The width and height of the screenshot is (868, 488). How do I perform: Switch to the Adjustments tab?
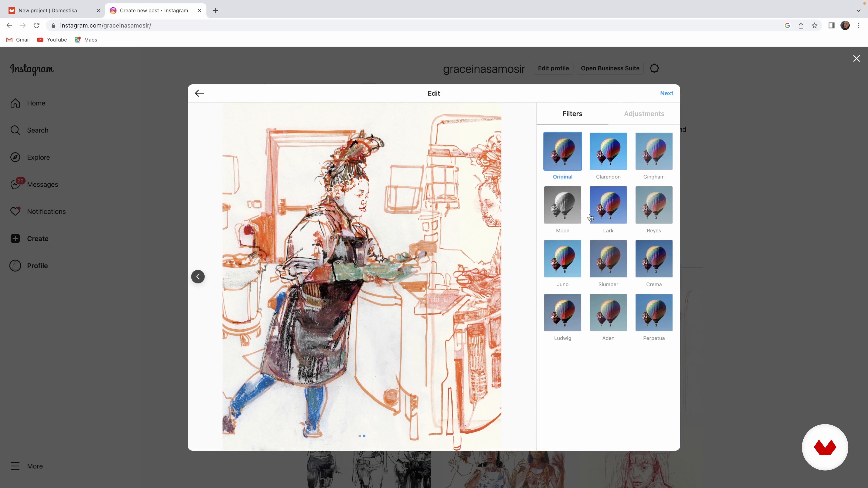tap(644, 114)
